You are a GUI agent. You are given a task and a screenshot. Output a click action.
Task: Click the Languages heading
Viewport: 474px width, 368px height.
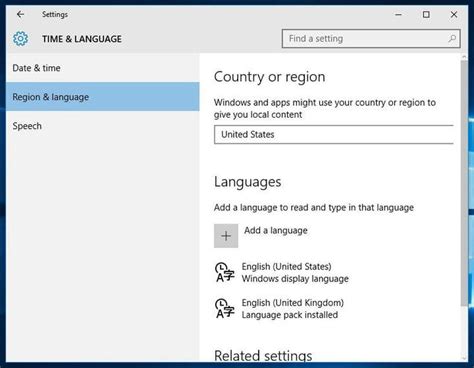point(248,182)
